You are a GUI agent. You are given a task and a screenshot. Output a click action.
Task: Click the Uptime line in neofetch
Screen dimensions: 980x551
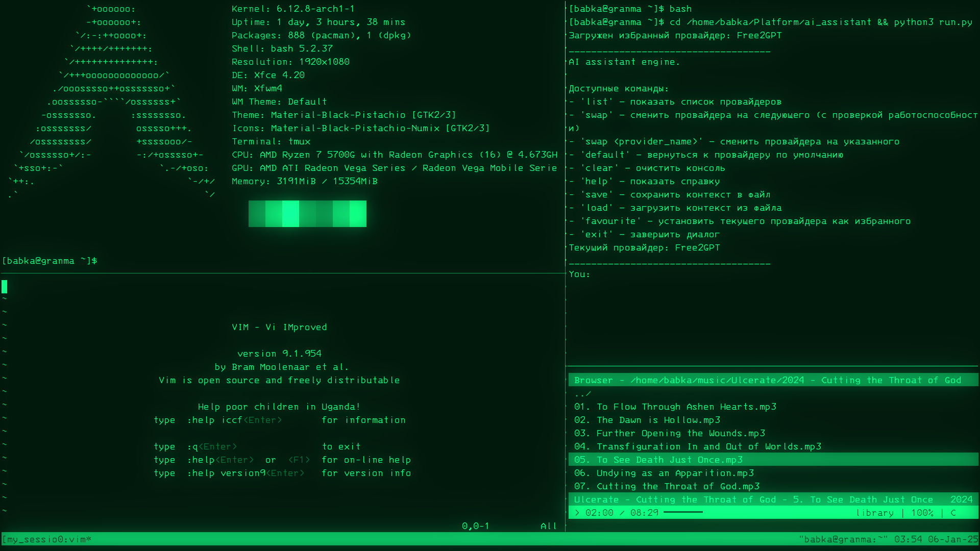coord(318,22)
